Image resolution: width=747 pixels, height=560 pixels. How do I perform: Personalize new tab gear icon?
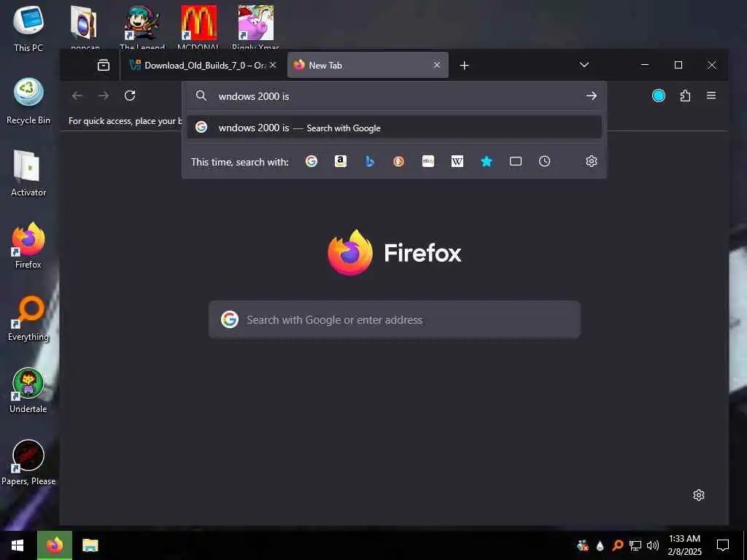(698, 495)
